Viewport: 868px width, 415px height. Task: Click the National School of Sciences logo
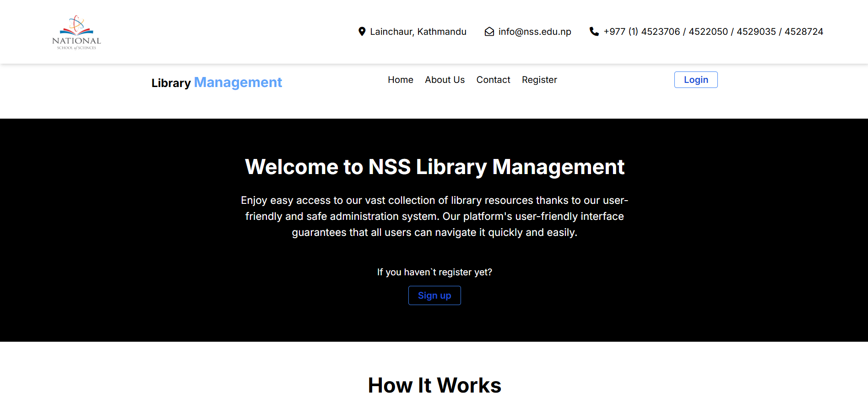(x=76, y=32)
